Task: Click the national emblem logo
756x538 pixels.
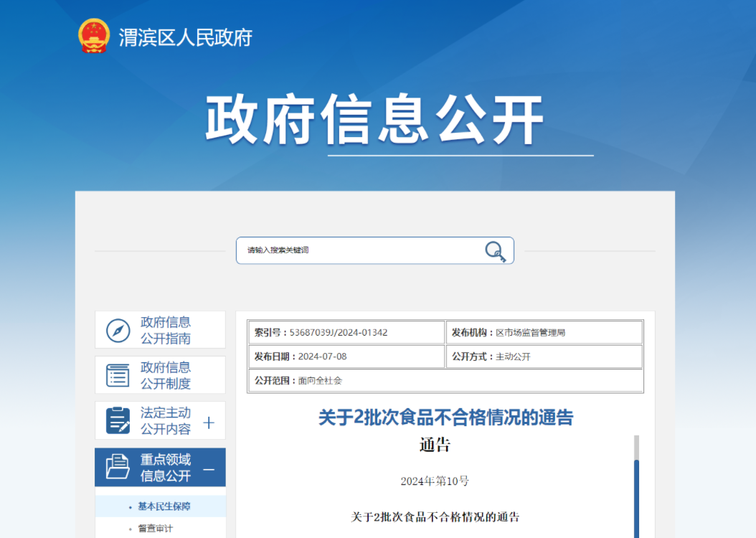Action: (x=94, y=36)
